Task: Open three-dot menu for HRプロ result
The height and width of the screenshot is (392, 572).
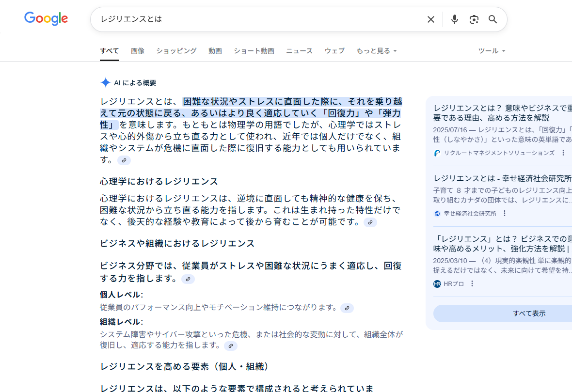Action: [x=472, y=284]
